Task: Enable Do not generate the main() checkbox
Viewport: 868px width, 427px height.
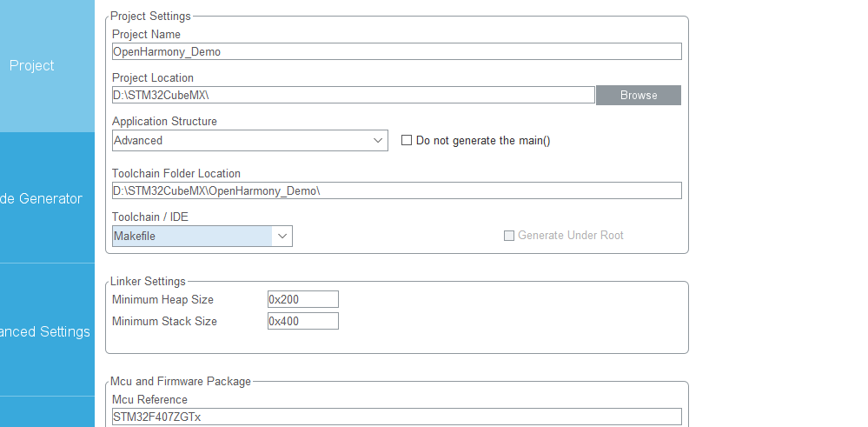Action: pos(407,140)
